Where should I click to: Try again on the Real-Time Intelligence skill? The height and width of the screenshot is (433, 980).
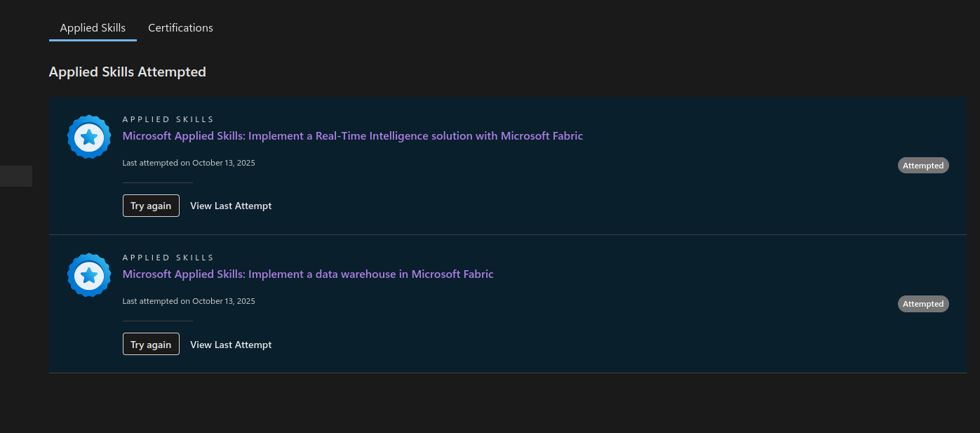coord(151,206)
